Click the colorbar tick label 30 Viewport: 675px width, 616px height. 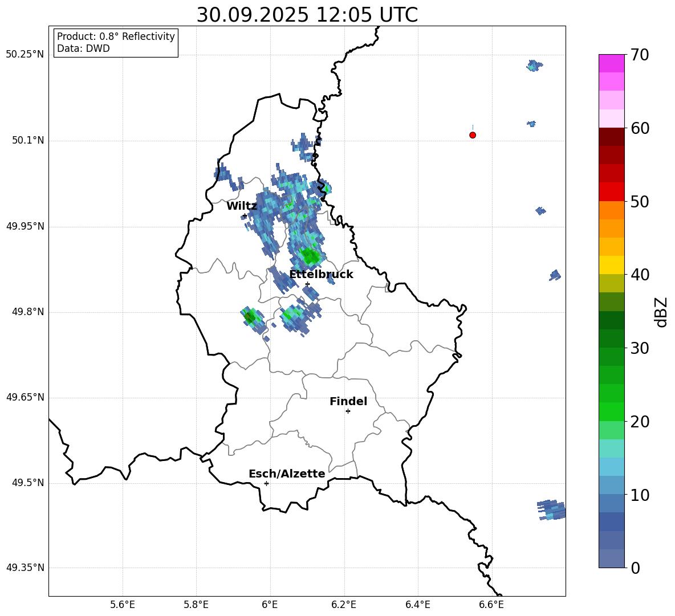tap(640, 348)
